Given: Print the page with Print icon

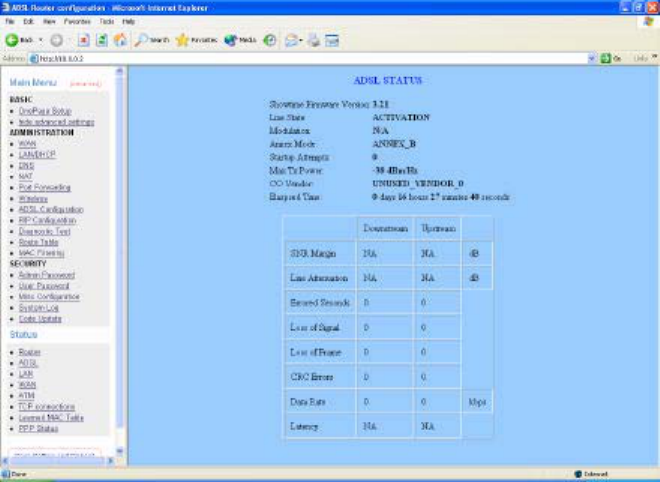Looking at the screenshot, I should 314,40.
